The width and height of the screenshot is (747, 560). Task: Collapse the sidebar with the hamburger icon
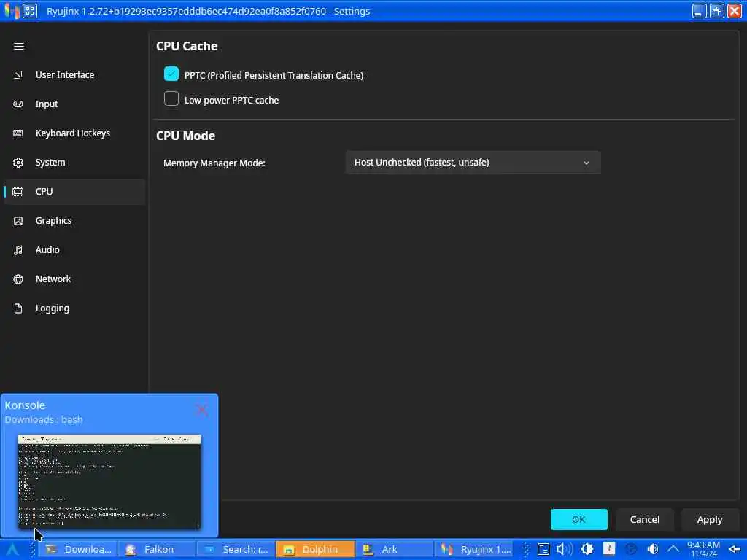(18, 46)
